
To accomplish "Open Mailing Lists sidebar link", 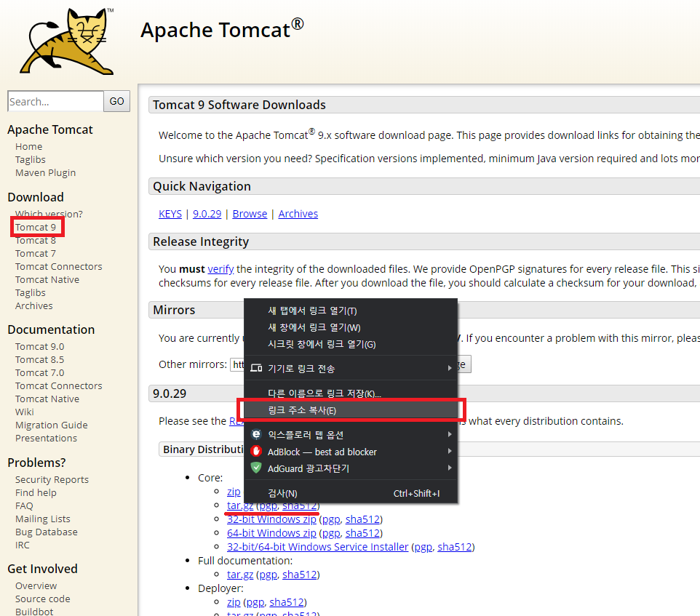I will point(42,519).
